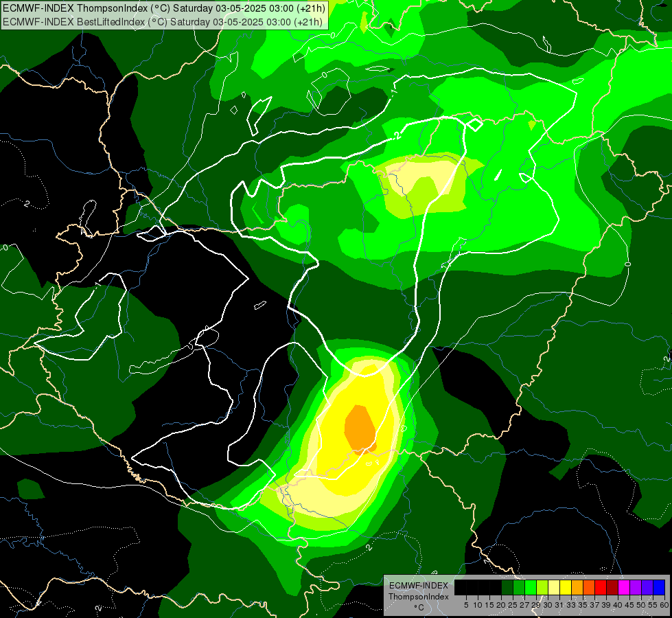Viewport: 672px width, 618px height.
Task: Select lime 29–30 legend swatch
Action: (x=542, y=587)
